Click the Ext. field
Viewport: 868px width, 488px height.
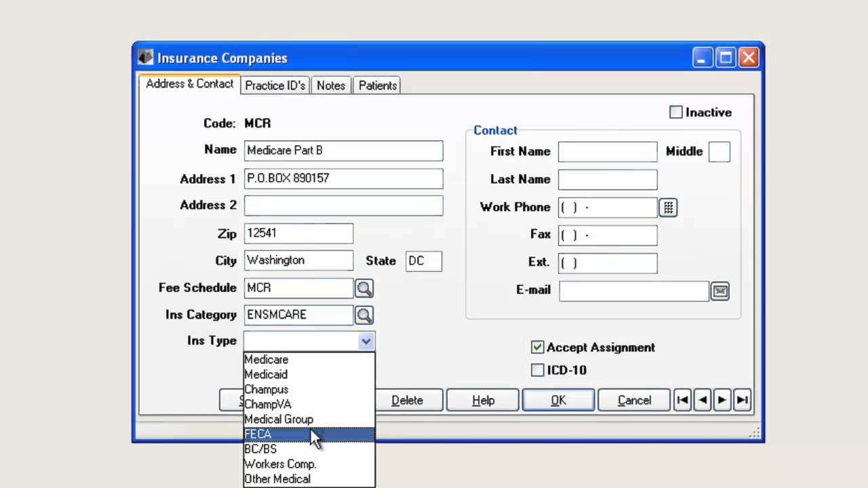608,263
